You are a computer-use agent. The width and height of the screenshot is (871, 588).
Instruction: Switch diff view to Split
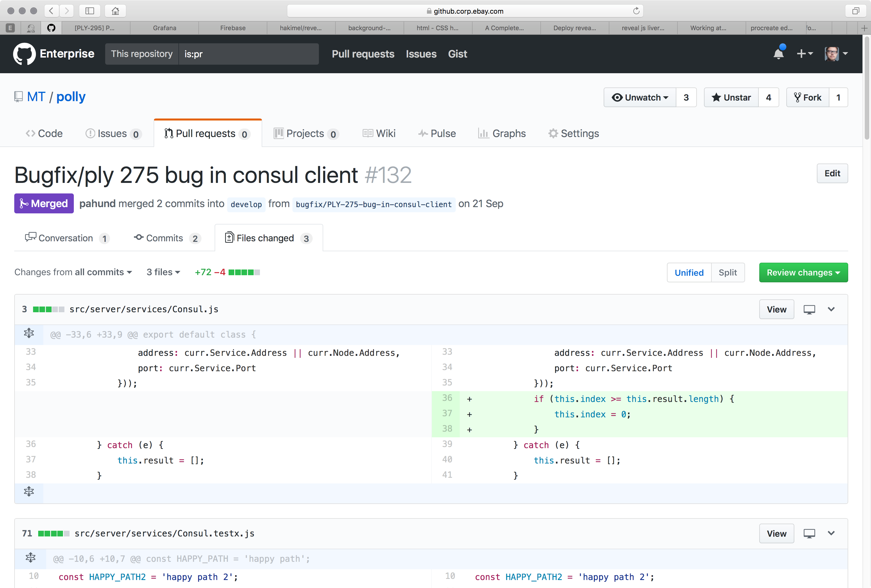coord(727,273)
